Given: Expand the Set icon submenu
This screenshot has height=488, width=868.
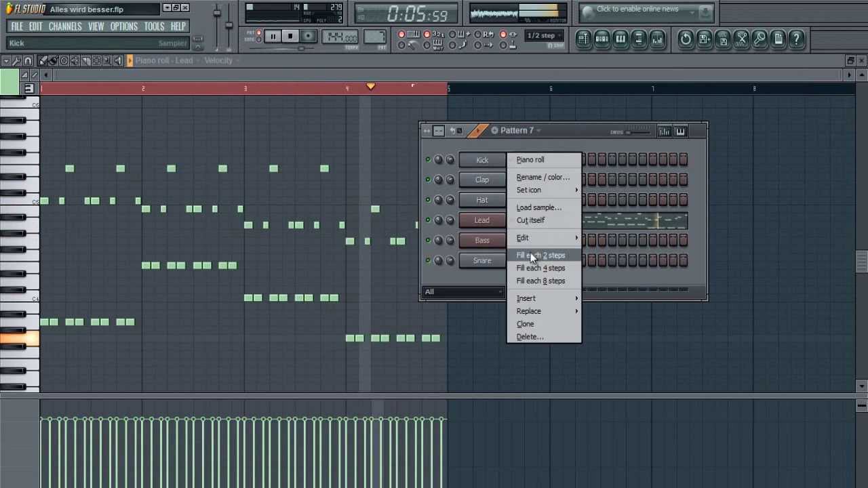Looking at the screenshot, I should (546, 190).
